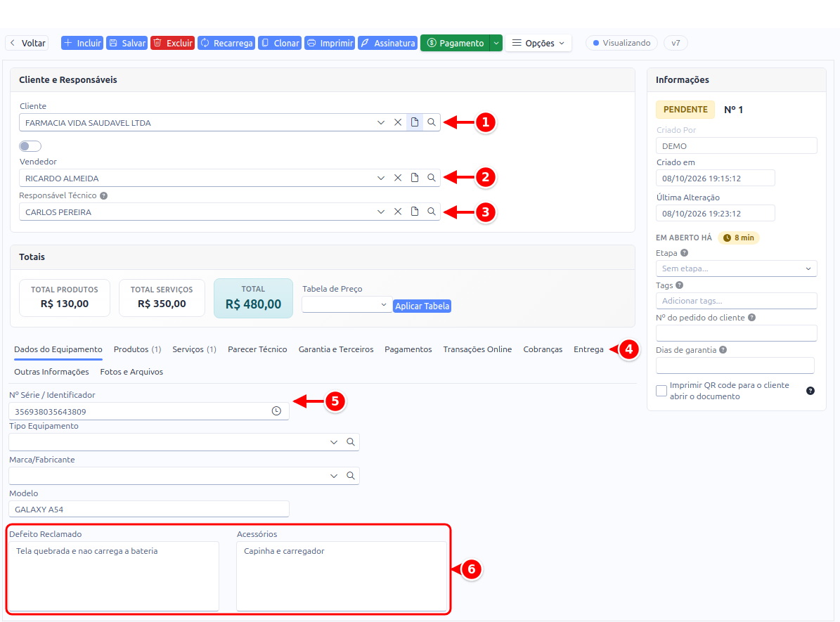Clear the Vendedor field with X icon
840x622 pixels.
397,178
